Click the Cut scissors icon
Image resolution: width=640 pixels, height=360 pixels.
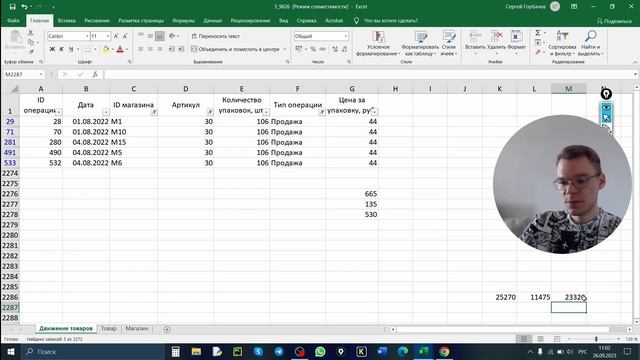pyautogui.click(x=31, y=33)
